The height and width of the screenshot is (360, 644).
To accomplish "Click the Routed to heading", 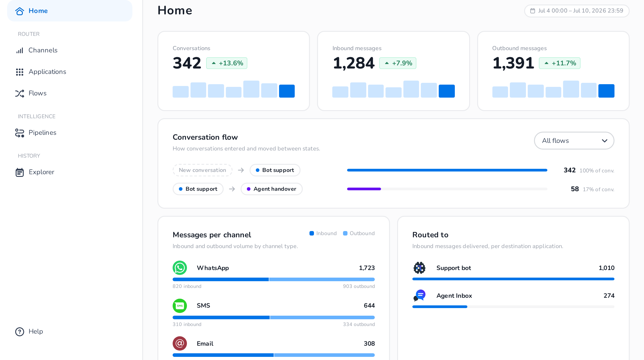I will point(430,235).
